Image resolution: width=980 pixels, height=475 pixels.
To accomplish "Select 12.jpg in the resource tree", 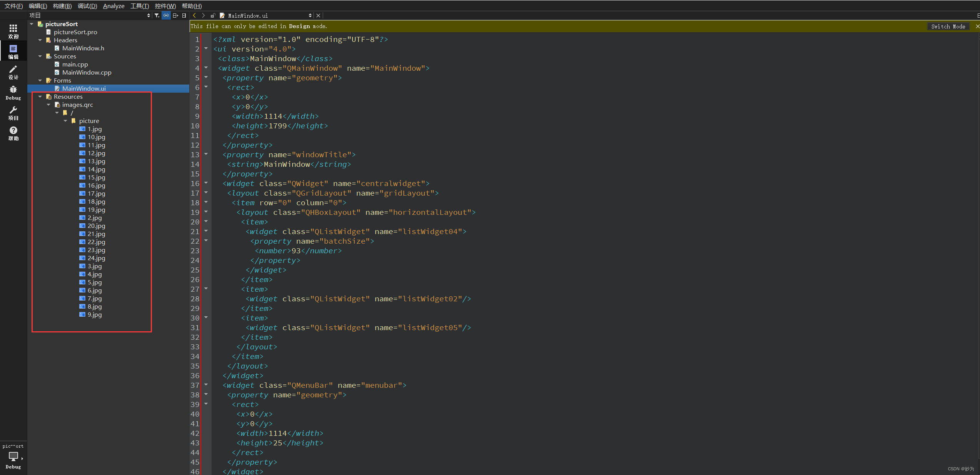I will (x=96, y=153).
